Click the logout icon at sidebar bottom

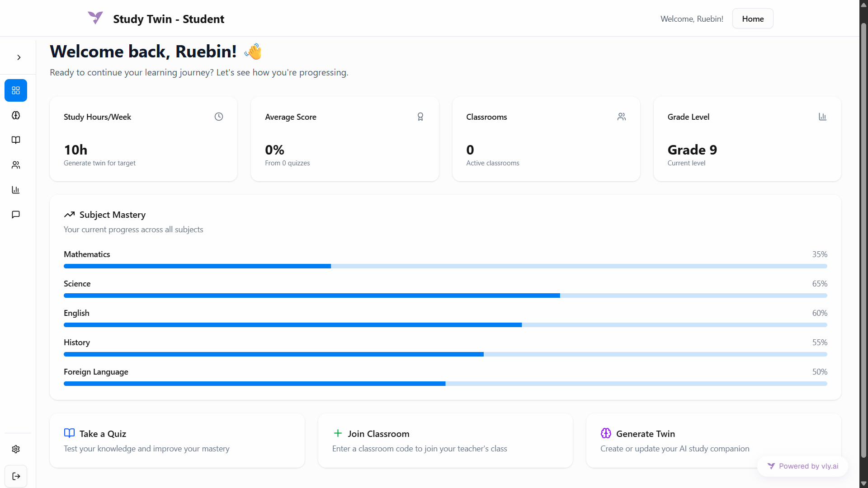click(16, 476)
